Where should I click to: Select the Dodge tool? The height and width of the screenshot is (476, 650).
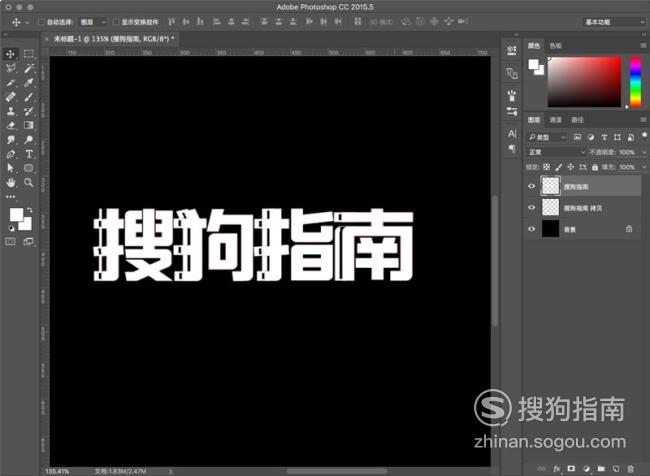(x=29, y=140)
